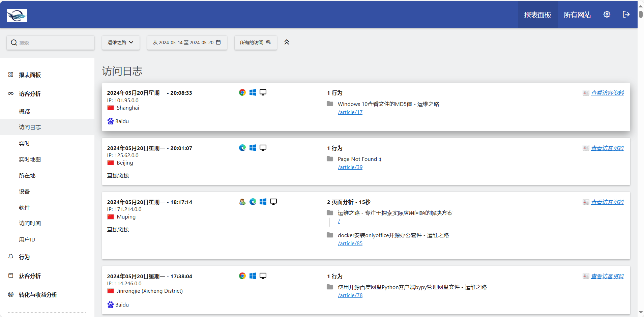Focus the 搜索 search input field
This screenshot has height=317, width=644.
pos(51,42)
